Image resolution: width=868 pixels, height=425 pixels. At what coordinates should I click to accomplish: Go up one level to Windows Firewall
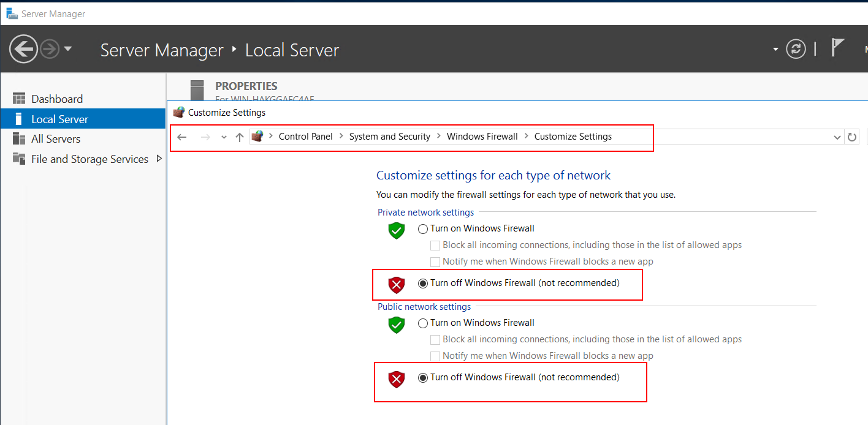pyautogui.click(x=240, y=137)
